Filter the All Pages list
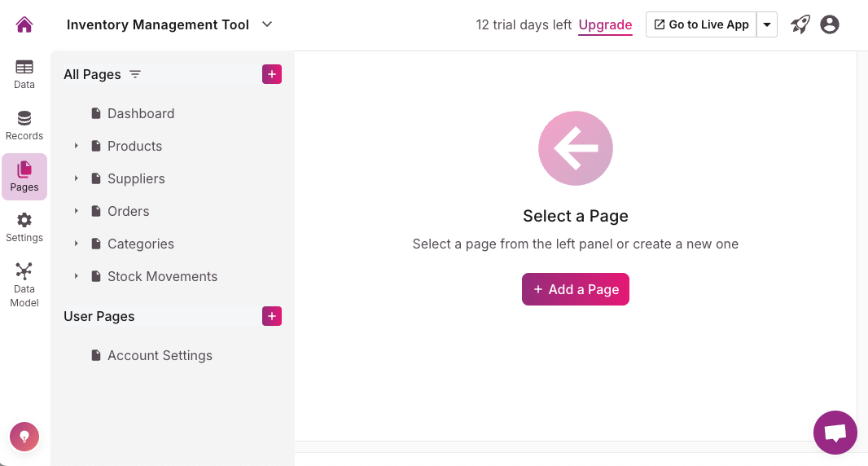The width and height of the screenshot is (868, 466). [x=135, y=74]
